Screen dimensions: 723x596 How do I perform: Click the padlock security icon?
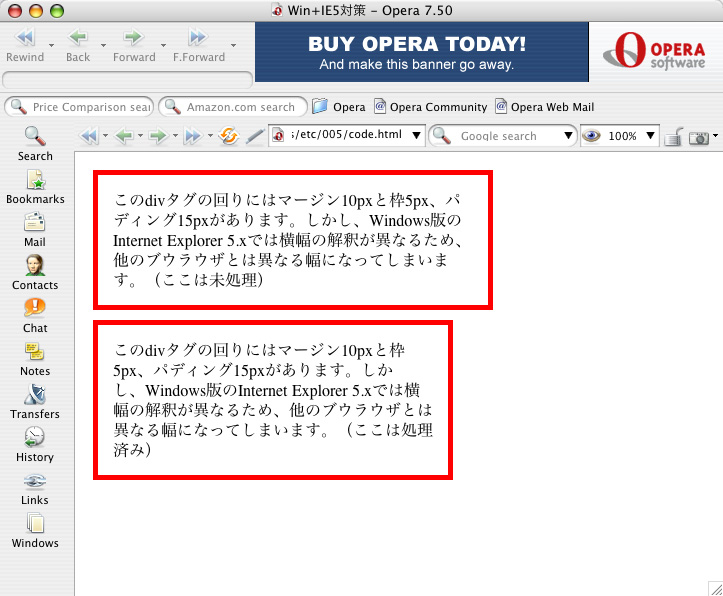pos(674,137)
